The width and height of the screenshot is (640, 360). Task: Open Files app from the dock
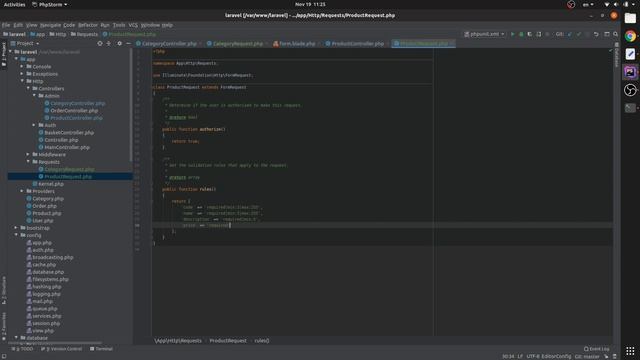(x=630, y=18)
